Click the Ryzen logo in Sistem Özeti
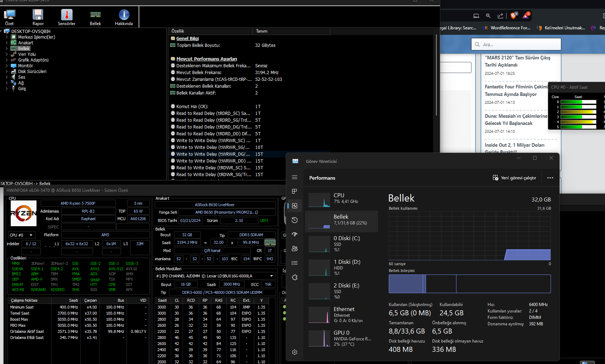The height and width of the screenshot is (364, 605). coord(24,213)
